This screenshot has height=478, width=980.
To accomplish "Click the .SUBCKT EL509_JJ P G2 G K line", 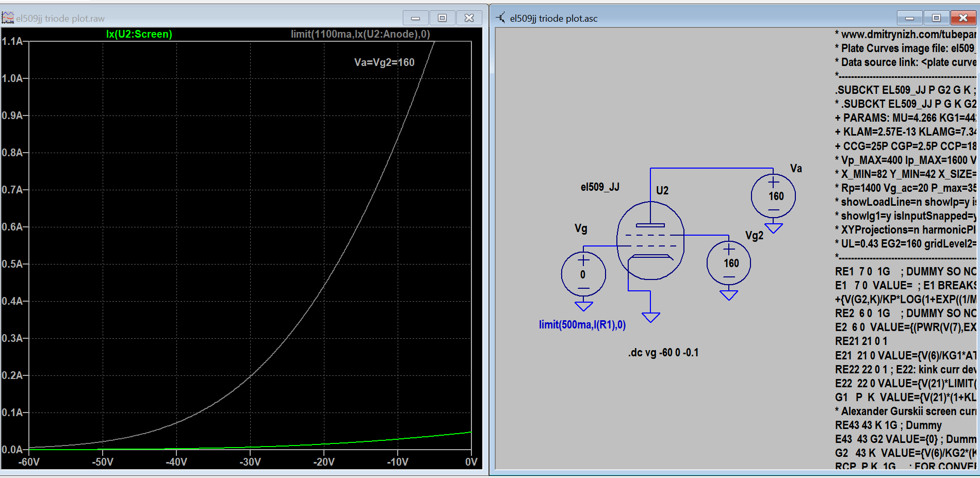I will pyautogui.click(x=906, y=90).
